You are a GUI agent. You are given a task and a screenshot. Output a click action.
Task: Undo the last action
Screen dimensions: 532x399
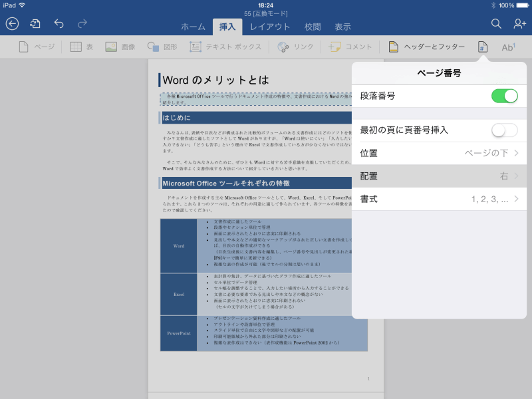point(59,24)
